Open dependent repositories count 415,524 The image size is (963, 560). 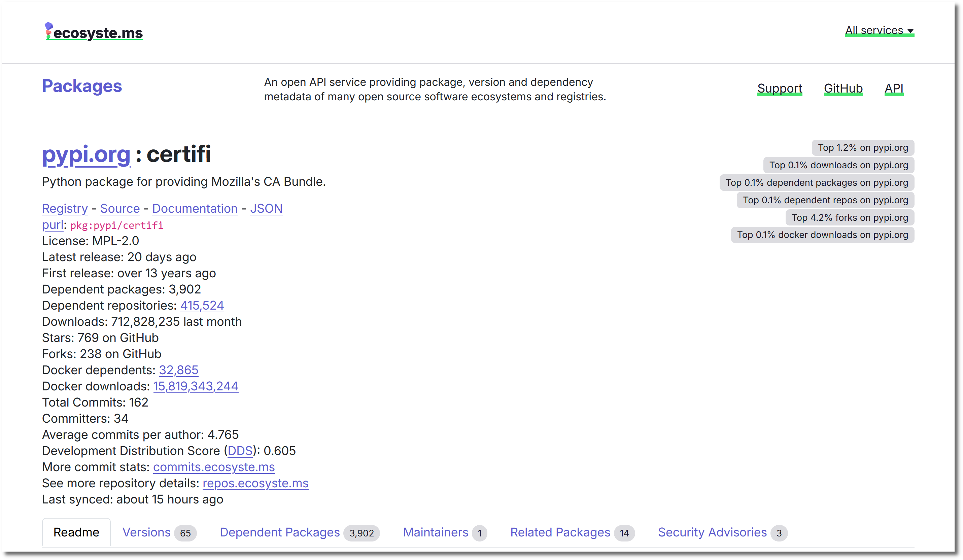tap(202, 306)
